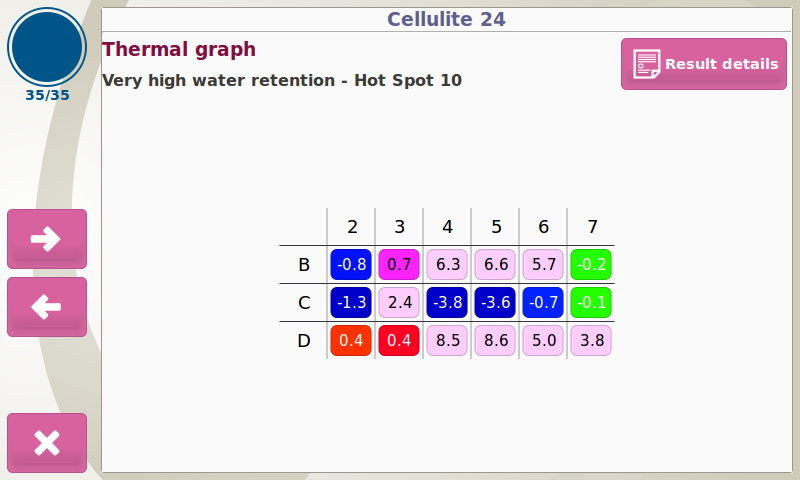Select the dark blue cell showing -3.6
The height and width of the screenshot is (480, 800).
[495, 302]
